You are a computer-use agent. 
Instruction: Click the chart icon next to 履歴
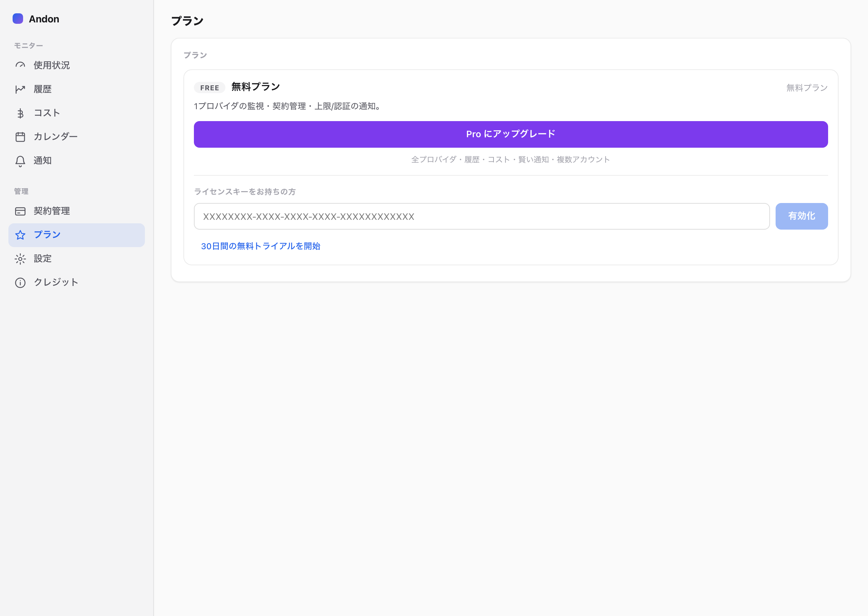pyautogui.click(x=20, y=89)
